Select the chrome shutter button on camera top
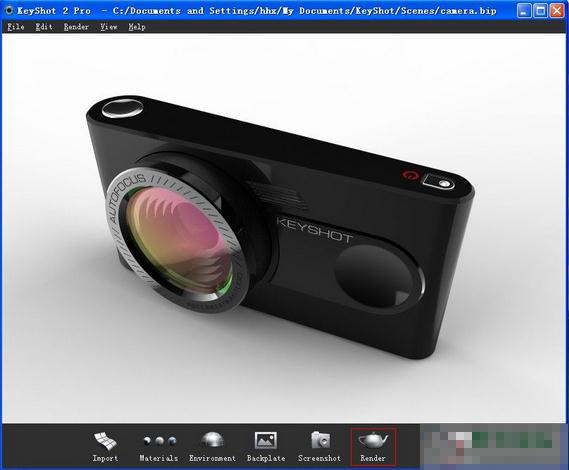The height and width of the screenshot is (470, 569). click(122, 109)
